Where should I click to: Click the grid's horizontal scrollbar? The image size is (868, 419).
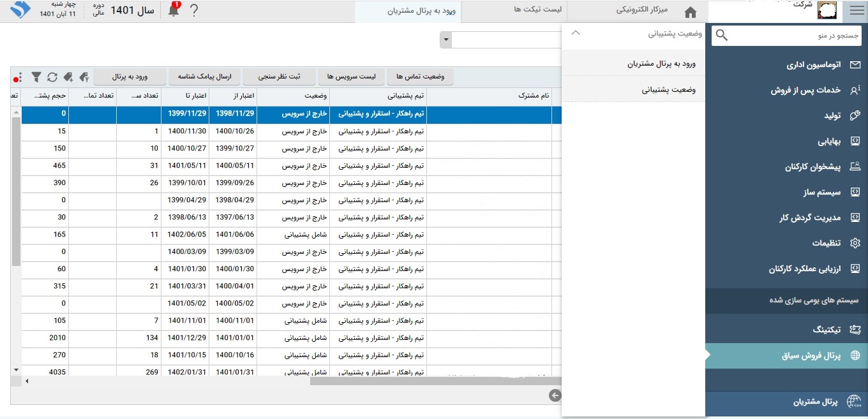click(434, 381)
